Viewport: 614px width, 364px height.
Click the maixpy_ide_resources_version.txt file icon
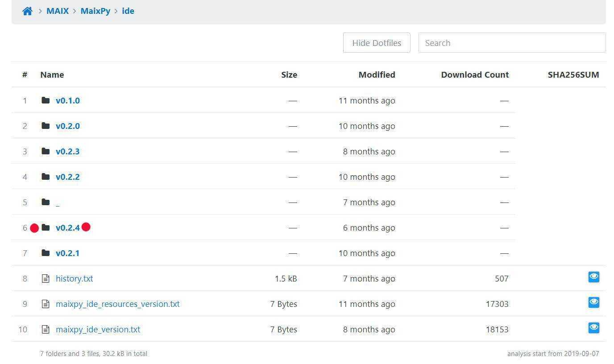coord(46,304)
